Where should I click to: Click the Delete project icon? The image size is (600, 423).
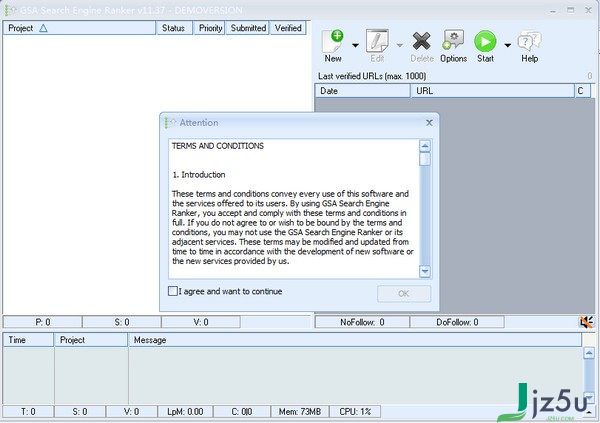422,46
